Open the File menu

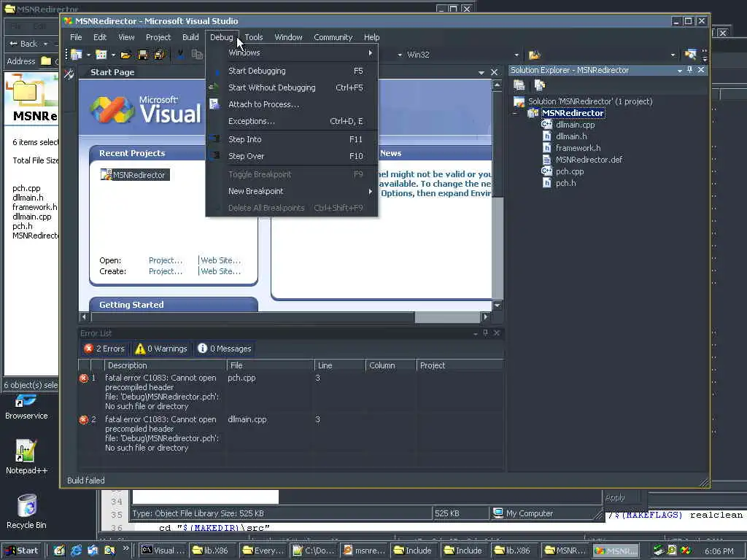[x=76, y=37]
